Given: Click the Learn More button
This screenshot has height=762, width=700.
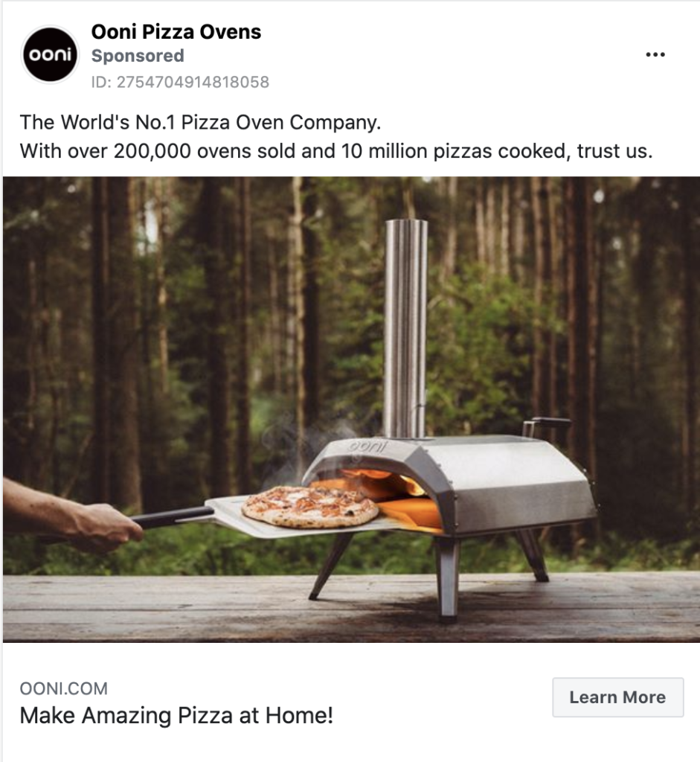Looking at the screenshot, I should 618,697.
